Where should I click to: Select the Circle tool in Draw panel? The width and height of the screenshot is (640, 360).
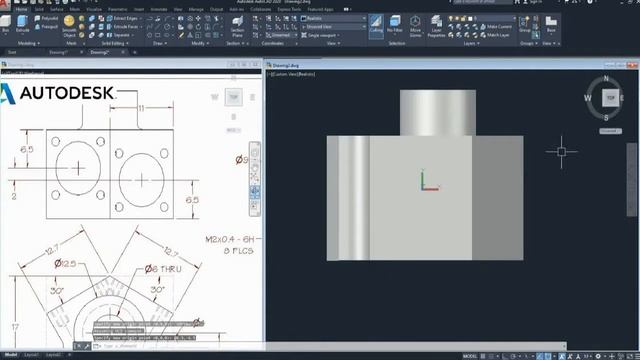[x=167, y=27]
